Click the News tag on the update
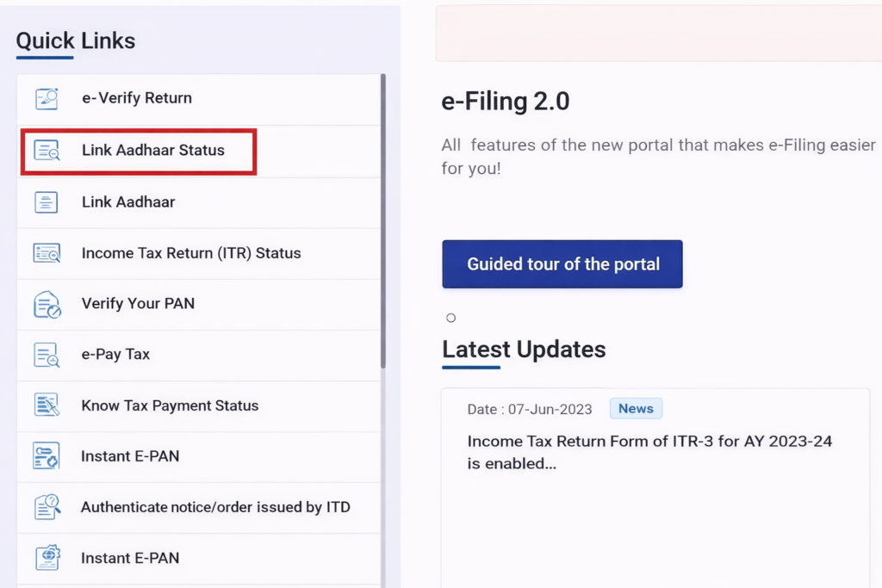Viewport: 882px width, 588px height. click(636, 409)
